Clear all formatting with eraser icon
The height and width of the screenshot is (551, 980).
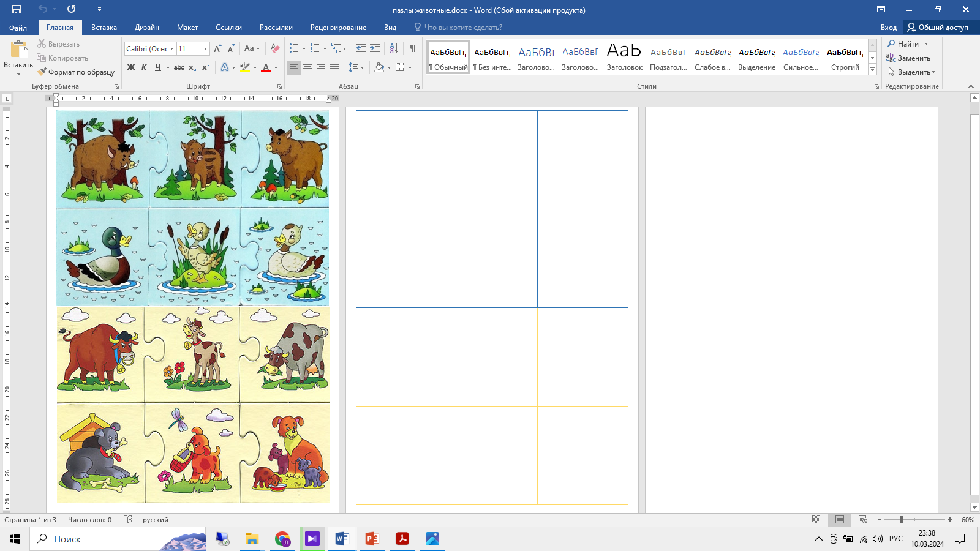point(276,48)
